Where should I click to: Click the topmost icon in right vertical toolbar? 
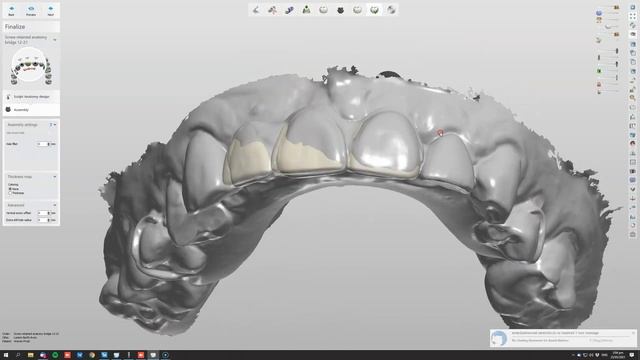pyautogui.click(x=633, y=7)
